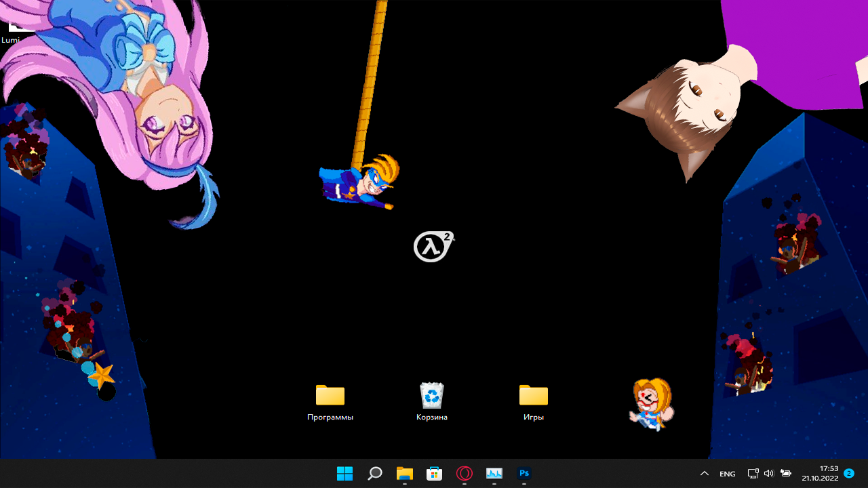
Task: Select the Half-Life 2 desktop shortcut
Action: pos(433,246)
